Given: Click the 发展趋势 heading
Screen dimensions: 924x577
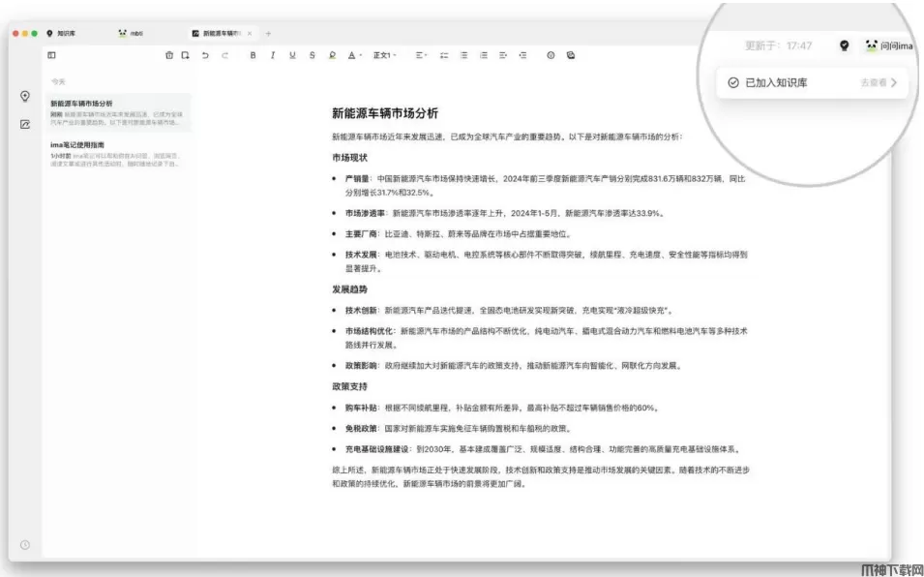Looking at the screenshot, I should pyautogui.click(x=349, y=289).
